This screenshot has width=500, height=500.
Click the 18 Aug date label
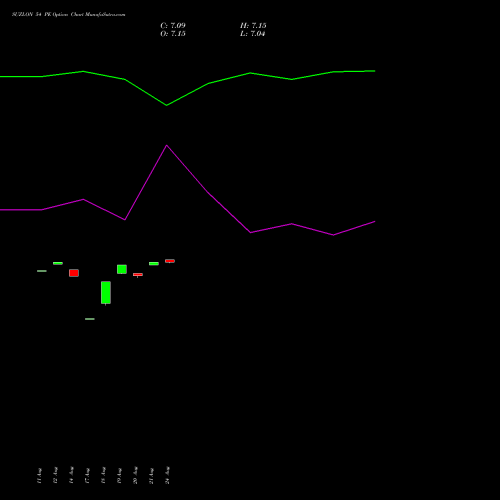[x=103, y=475]
